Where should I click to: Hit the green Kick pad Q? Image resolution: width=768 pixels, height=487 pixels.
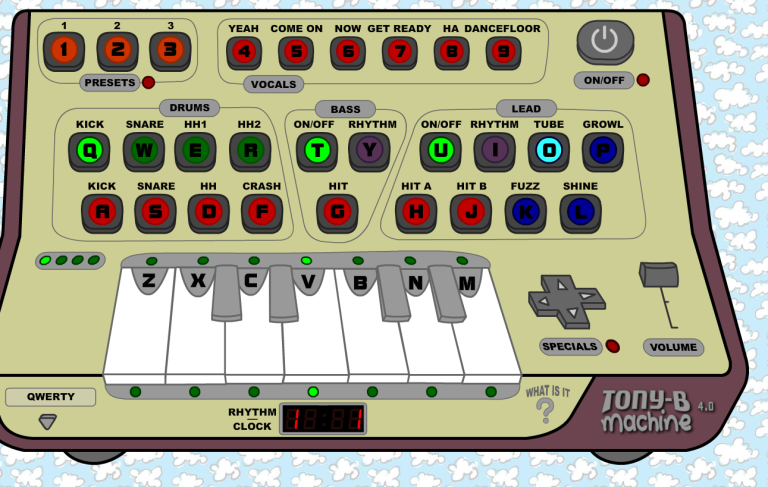tap(89, 150)
